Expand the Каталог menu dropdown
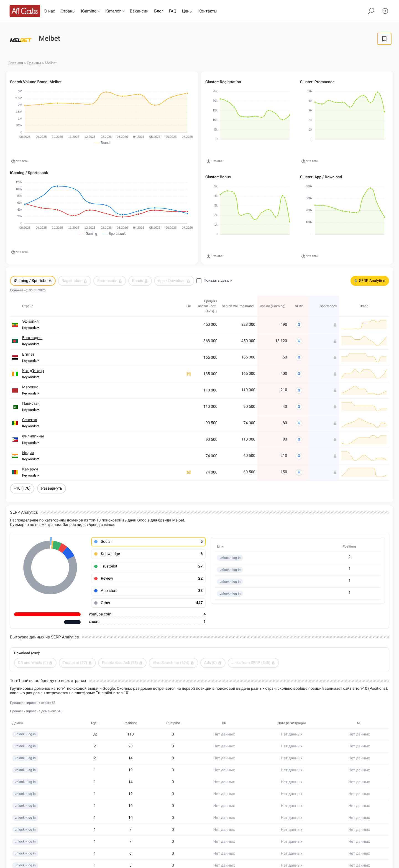The image size is (399, 868). coord(115,11)
